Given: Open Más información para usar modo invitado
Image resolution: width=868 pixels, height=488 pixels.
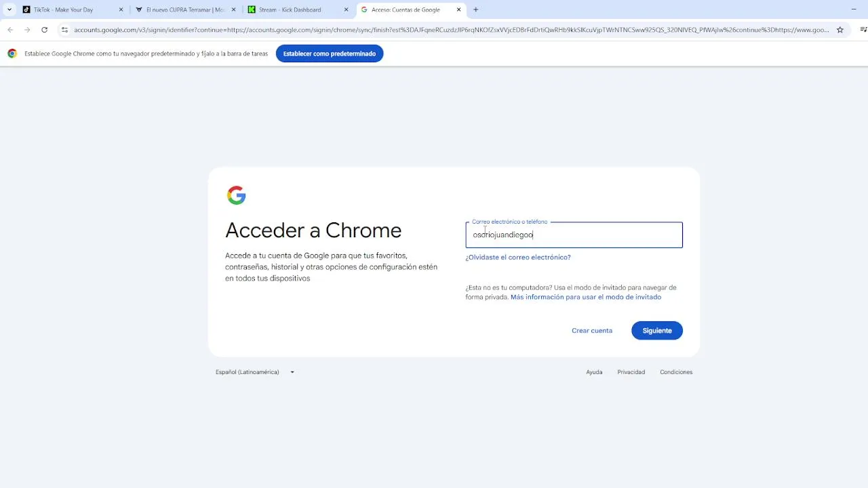Looking at the screenshot, I should 585,297.
